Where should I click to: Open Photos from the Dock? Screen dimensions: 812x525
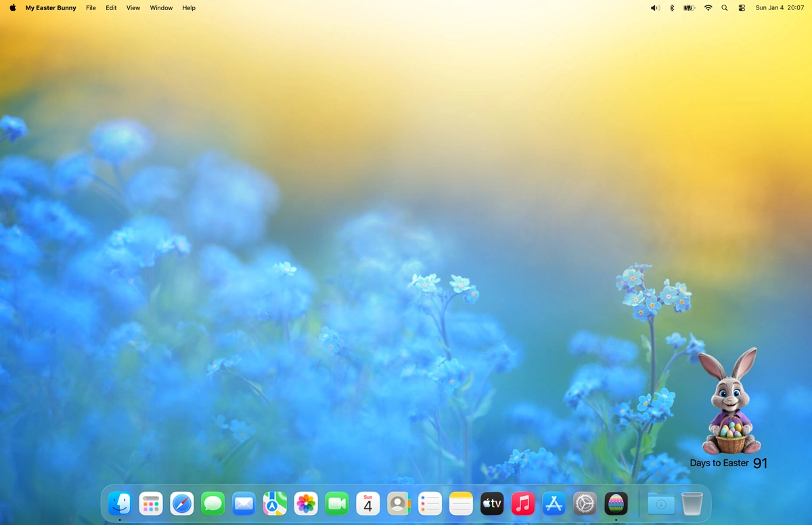point(306,503)
